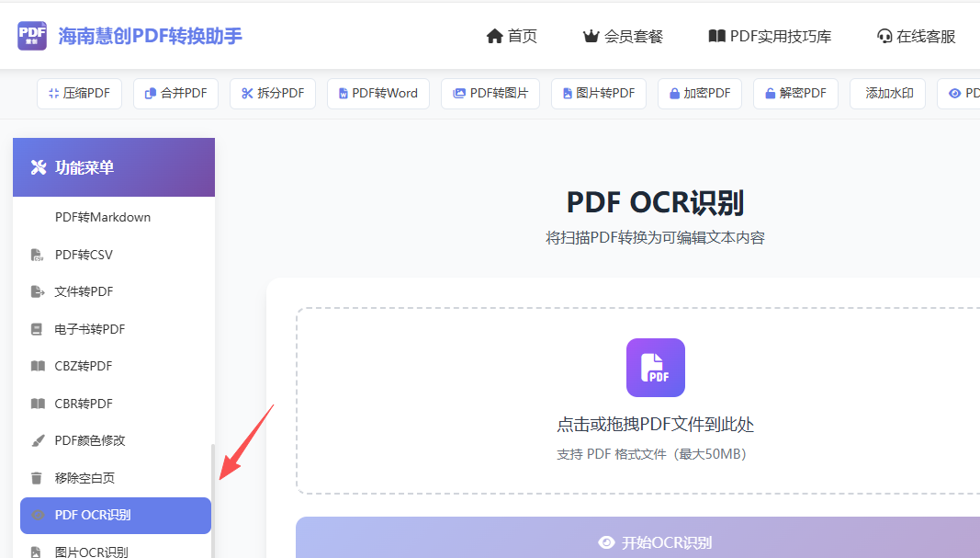Screen dimensions: 980x558
Task: Click the Word file icon in PDF转Word
Action: tap(344, 93)
